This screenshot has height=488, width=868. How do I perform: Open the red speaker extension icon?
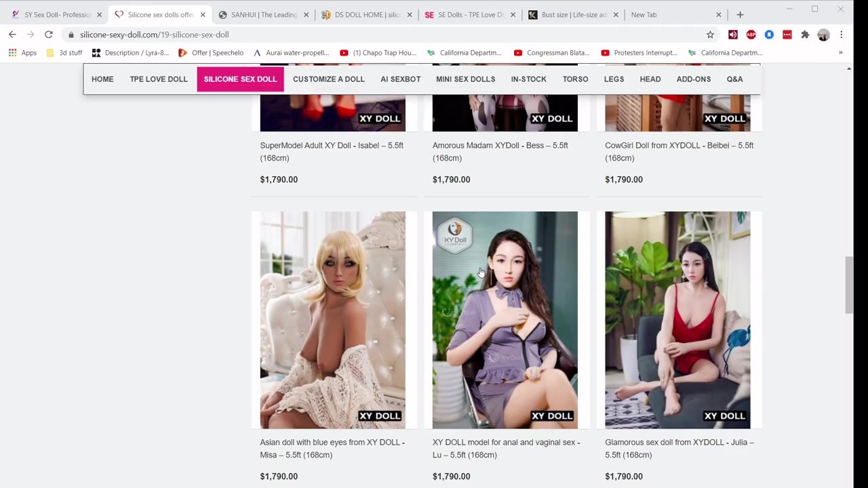[733, 35]
